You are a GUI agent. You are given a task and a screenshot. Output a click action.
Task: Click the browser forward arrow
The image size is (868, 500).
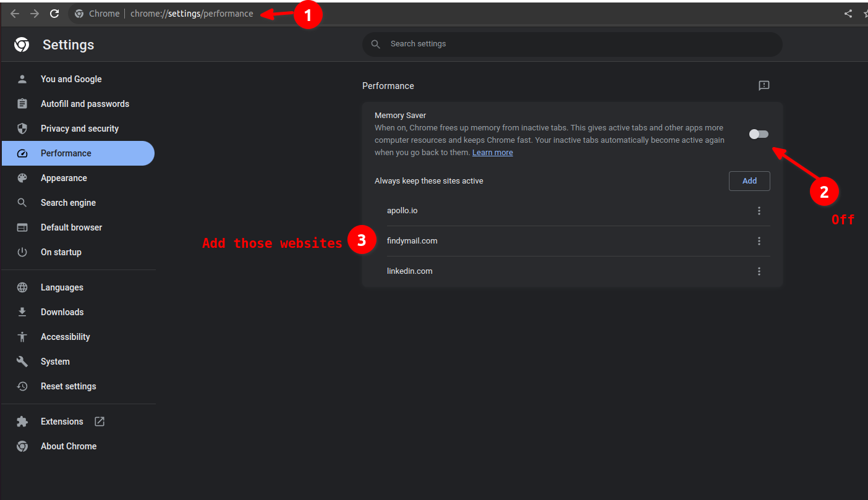tap(35, 14)
